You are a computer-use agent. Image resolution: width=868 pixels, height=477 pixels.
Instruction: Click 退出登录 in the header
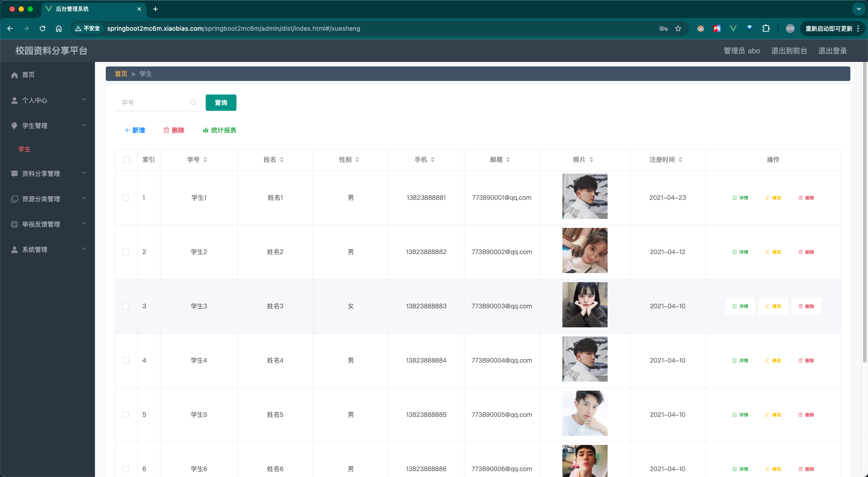(833, 51)
